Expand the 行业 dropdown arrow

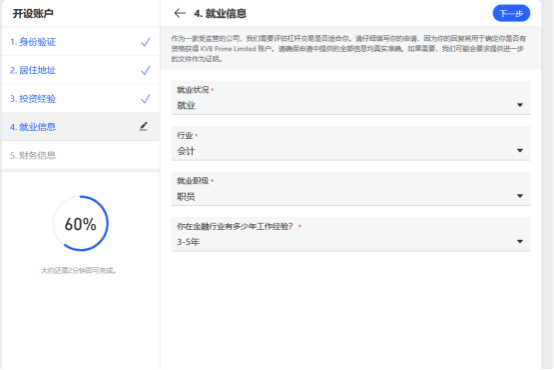[520, 151]
